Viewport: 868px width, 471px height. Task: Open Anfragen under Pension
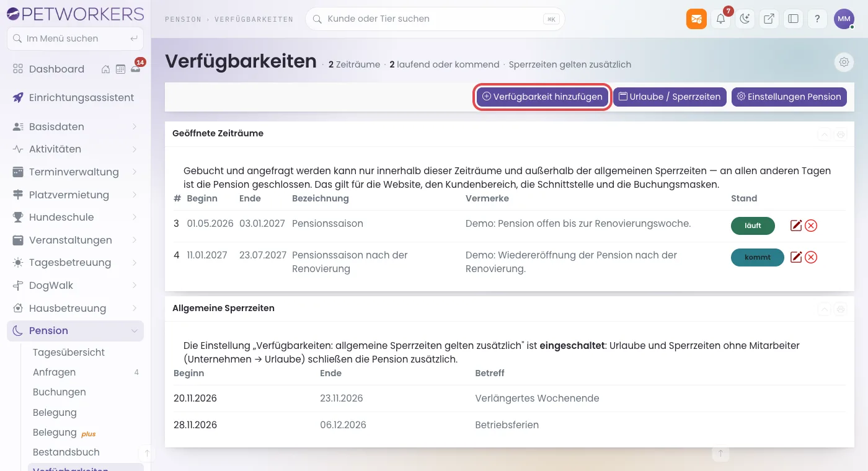(86, 372)
